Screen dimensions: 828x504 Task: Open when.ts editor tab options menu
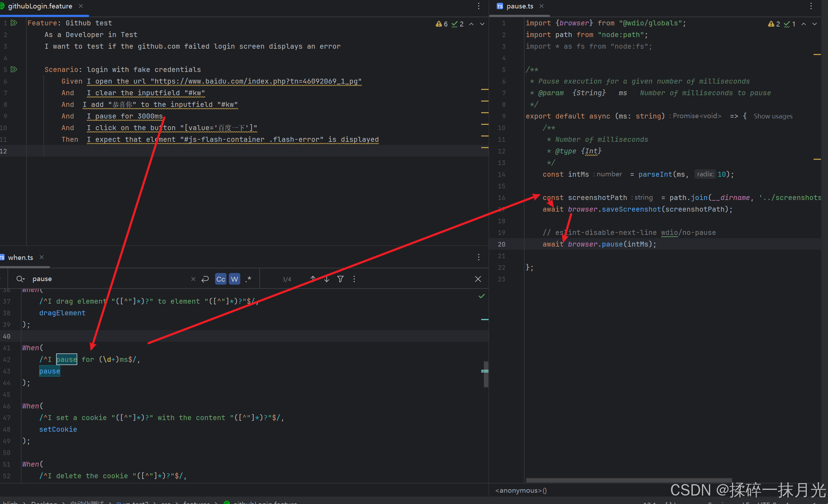pos(478,257)
